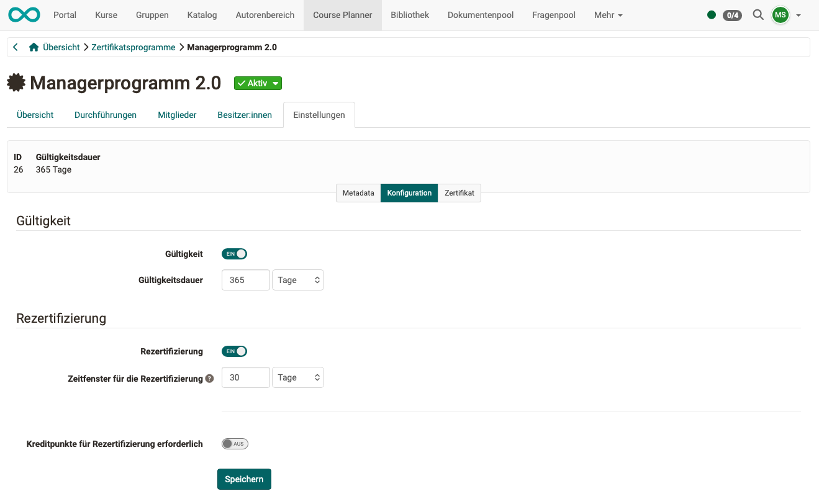This screenshot has width=819, height=504.
Task: Click the green status dot in the top bar
Action: point(712,14)
